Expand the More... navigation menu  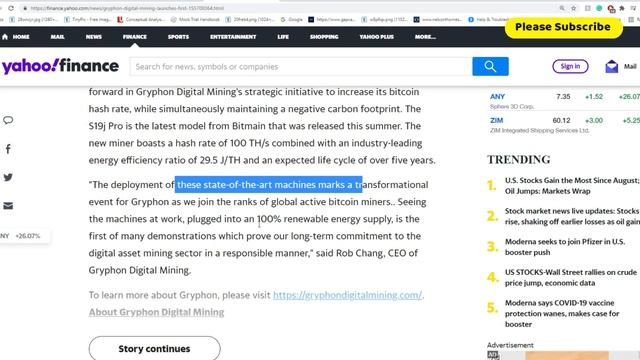[425, 37]
